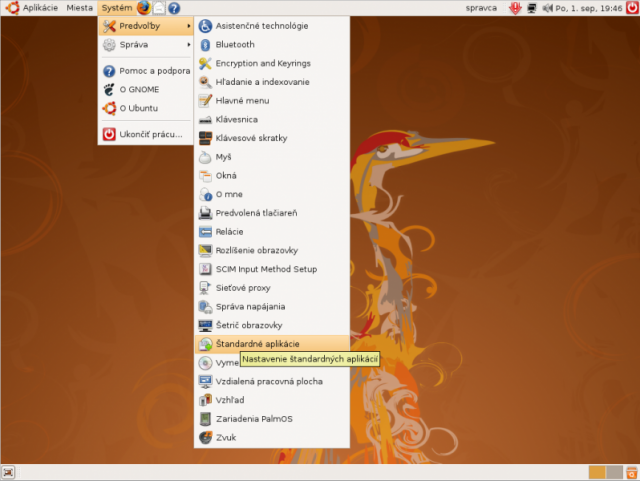Click the Ukončiť prácu red power icon
The image size is (640, 481).
click(109, 134)
